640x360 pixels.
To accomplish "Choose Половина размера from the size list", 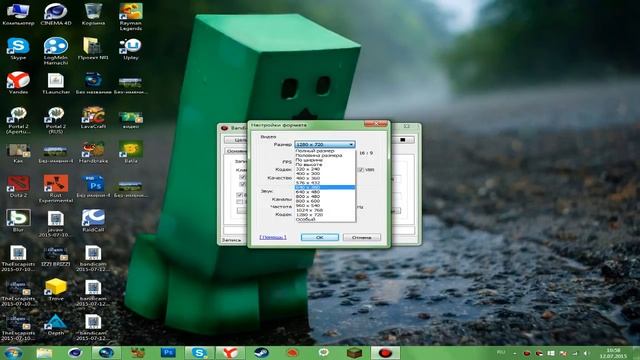I will click(x=325, y=156).
